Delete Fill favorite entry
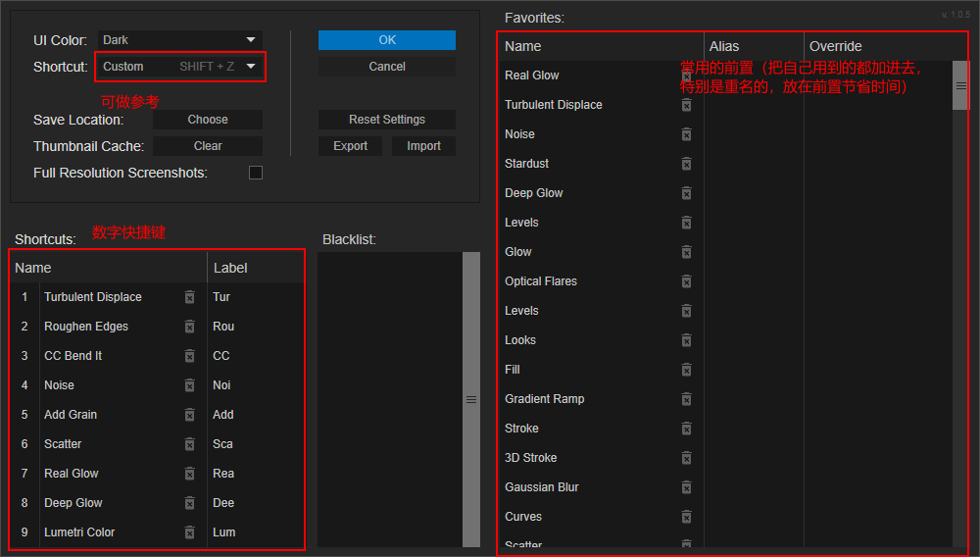The image size is (980, 557). 686,370
